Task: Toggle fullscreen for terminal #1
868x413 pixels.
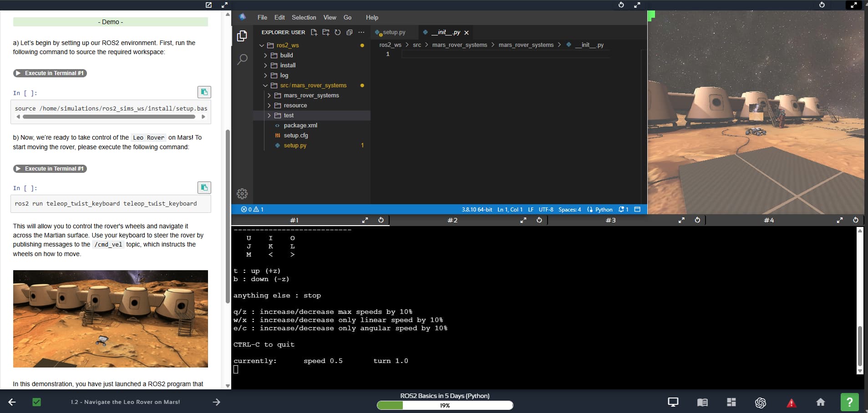Action: tap(365, 220)
